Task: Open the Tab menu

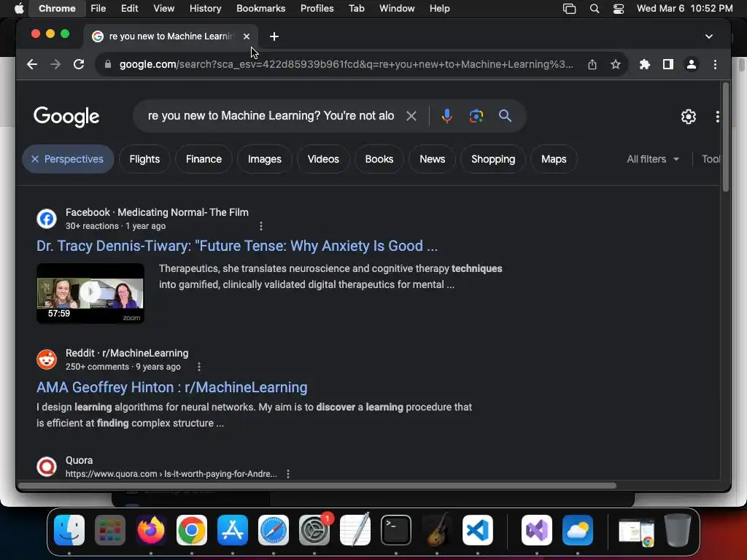Action: (x=356, y=9)
